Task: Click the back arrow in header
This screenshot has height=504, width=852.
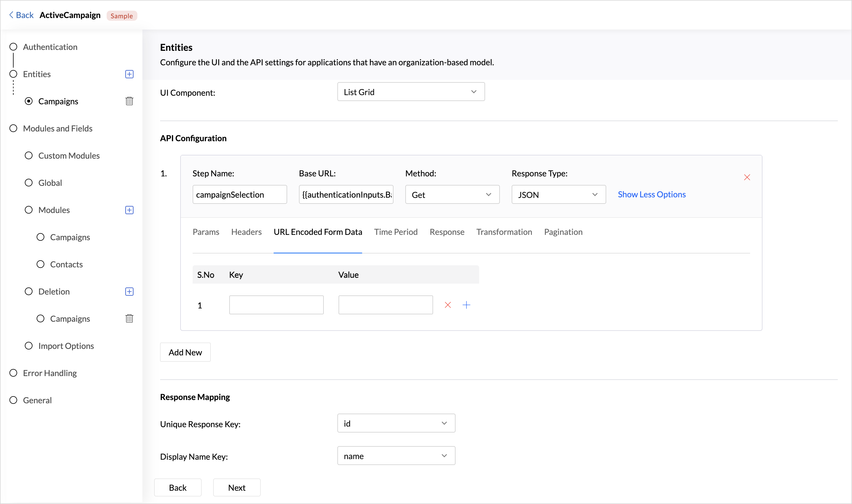Action: (x=12, y=15)
